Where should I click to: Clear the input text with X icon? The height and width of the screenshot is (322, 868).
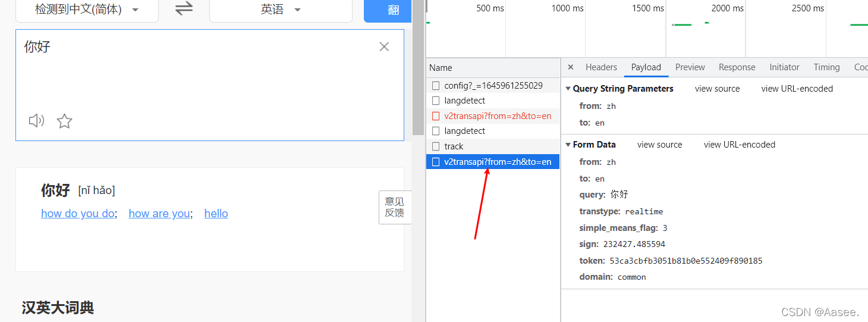(x=384, y=46)
